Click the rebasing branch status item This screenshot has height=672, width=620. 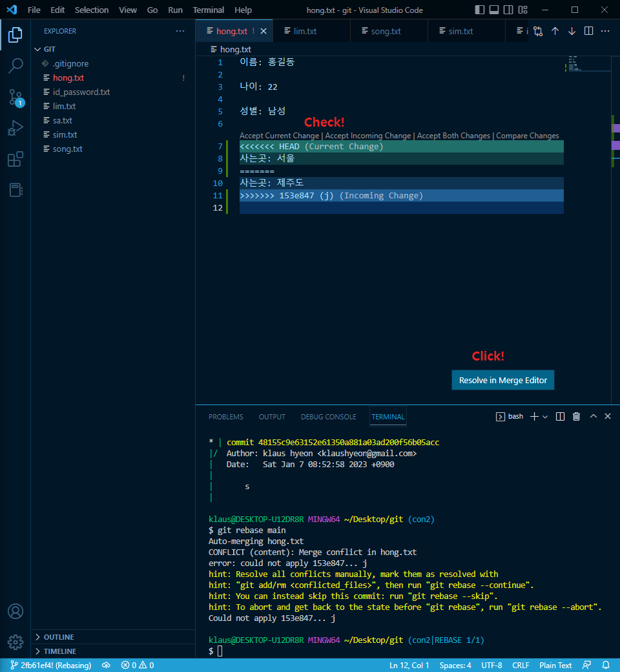click(51, 665)
